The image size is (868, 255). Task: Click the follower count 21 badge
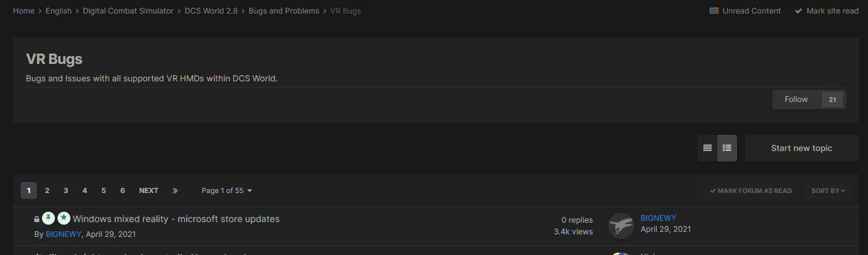click(832, 99)
